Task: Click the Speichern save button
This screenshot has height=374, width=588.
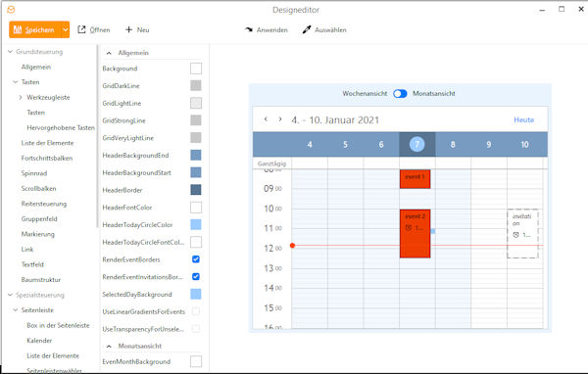Action: (34, 29)
